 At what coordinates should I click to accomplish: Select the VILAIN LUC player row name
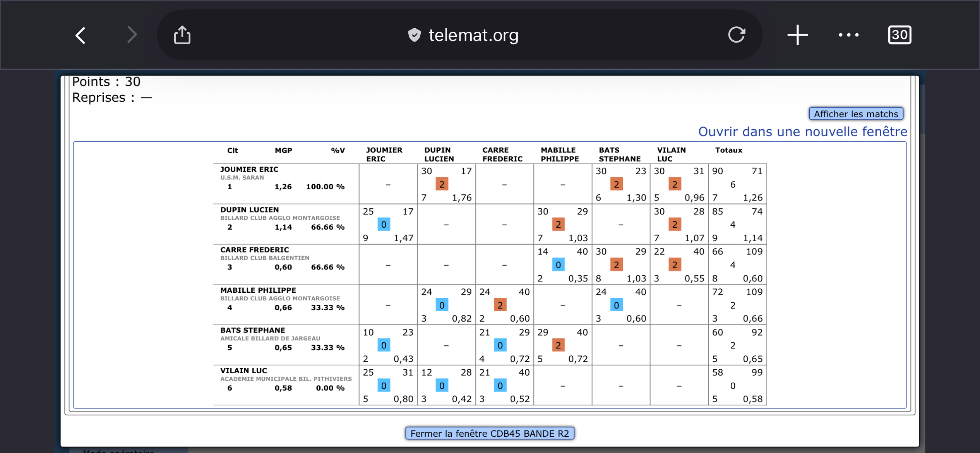(x=243, y=371)
